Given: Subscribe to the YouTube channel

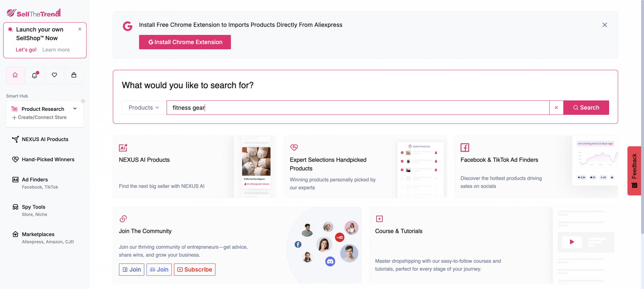Looking at the screenshot, I should click(x=195, y=270).
